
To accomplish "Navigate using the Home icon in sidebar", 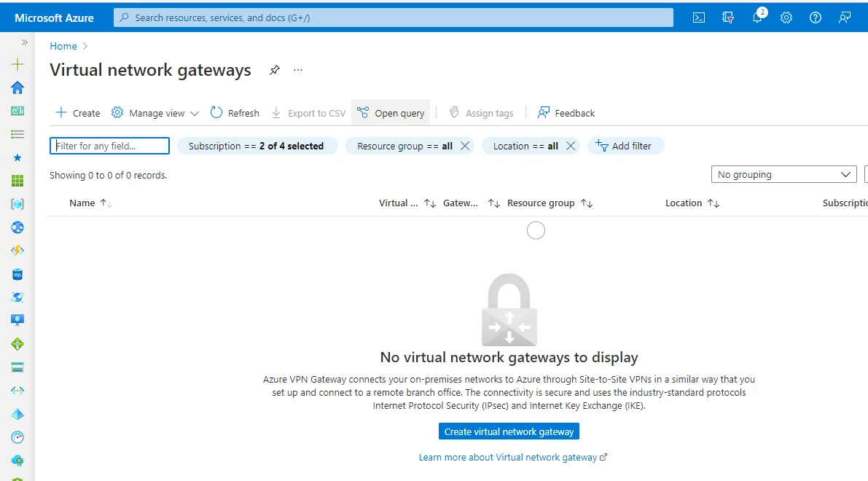I will coord(17,87).
